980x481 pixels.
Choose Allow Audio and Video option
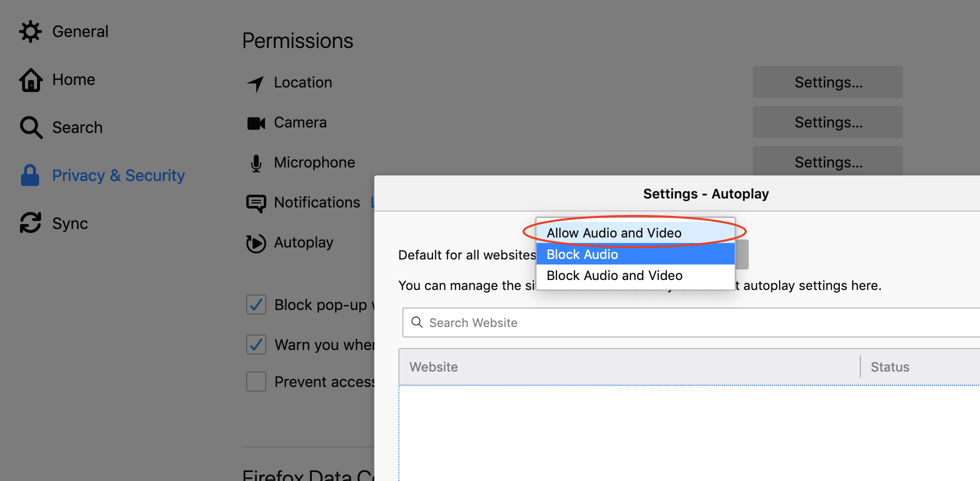(635, 233)
